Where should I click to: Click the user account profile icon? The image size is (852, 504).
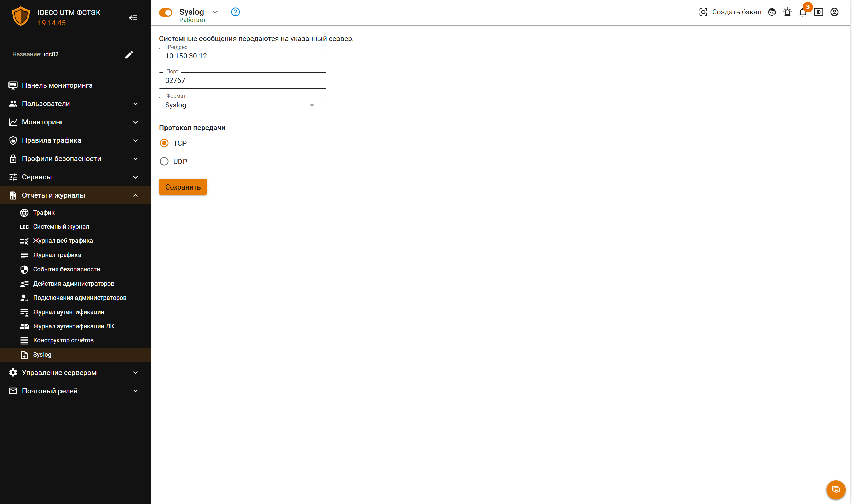(x=834, y=12)
